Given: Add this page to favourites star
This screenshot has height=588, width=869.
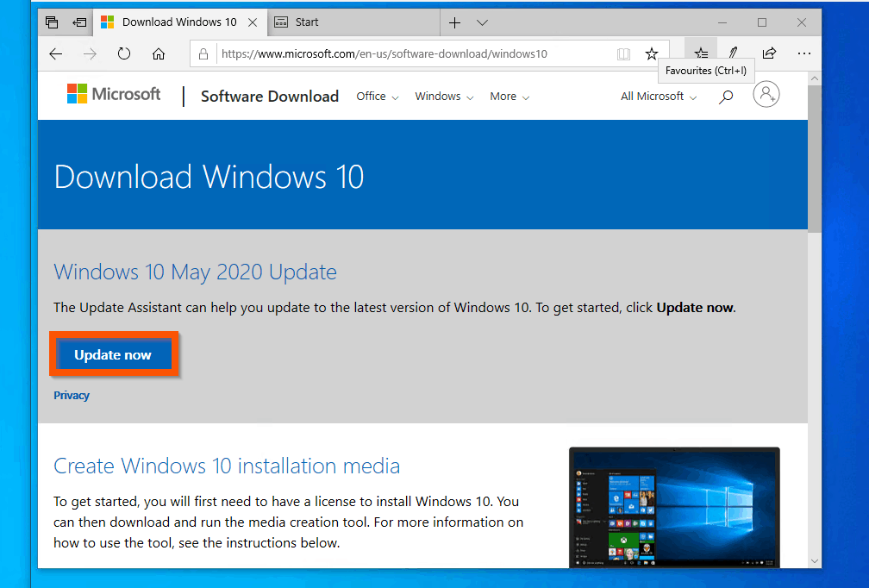Looking at the screenshot, I should (x=652, y=53).
